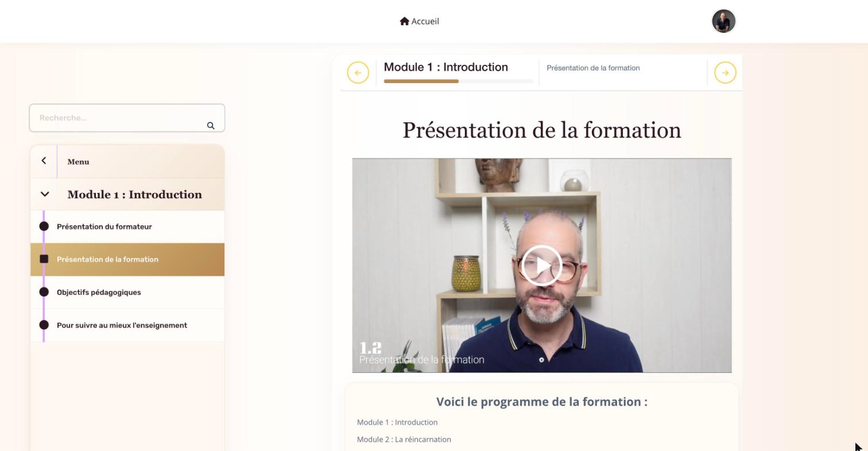The image size is (868, 451).
Task: Open the user profile avatar
Action: [723, 21]
